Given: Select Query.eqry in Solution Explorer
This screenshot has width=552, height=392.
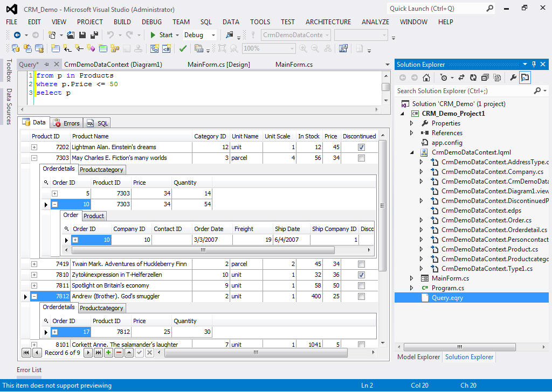Looking at the screenshot, I should coord(447,298).
